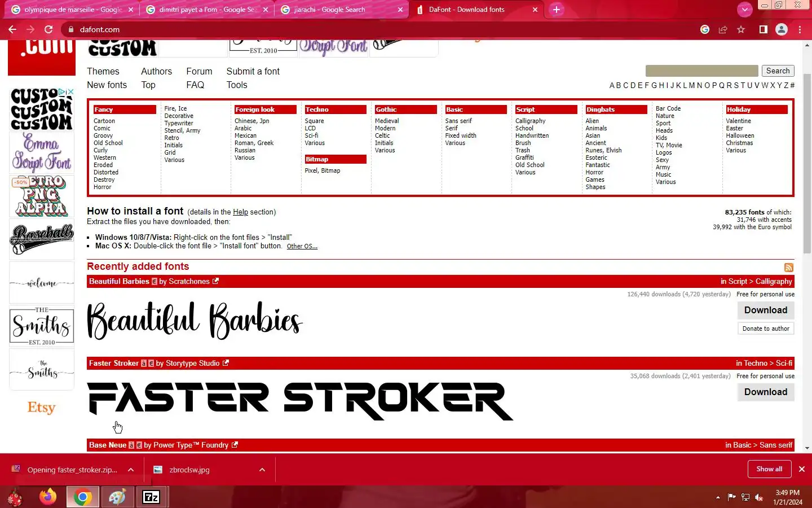Click the accents icon beside Faster Stroker

coord(144,364)
